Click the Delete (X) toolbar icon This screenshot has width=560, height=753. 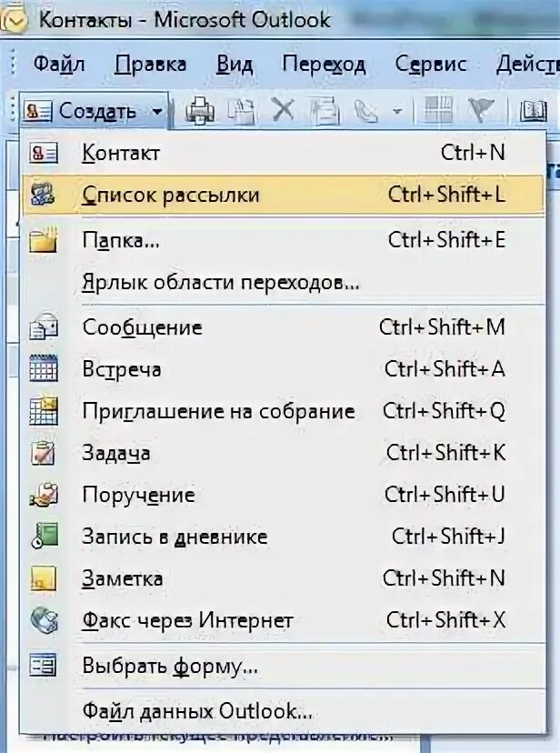284,111
